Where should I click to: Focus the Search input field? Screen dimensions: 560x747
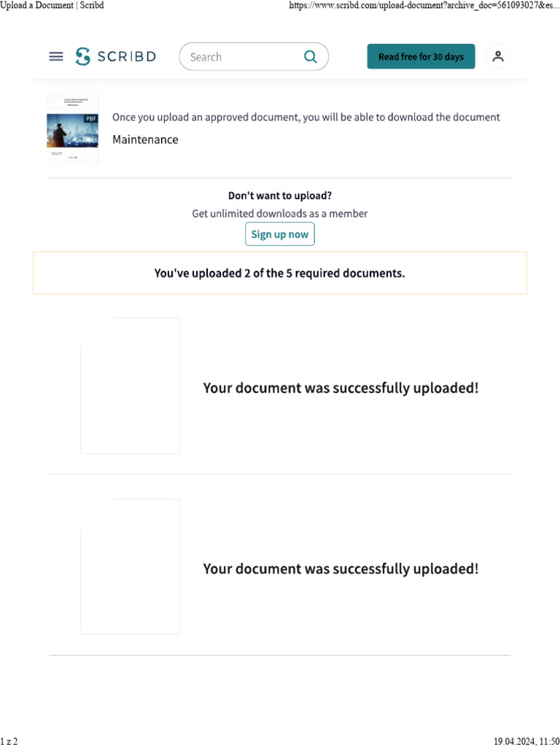[x=241, y=57]
